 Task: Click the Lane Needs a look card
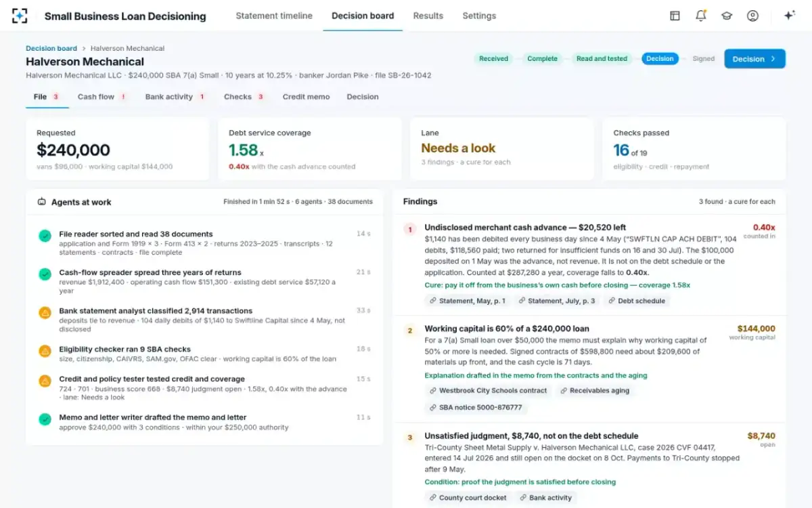[x=502, y=149]
